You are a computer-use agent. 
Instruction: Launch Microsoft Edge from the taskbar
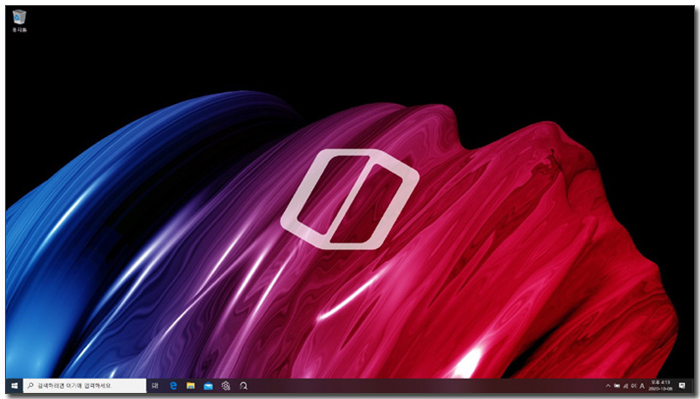173,386
